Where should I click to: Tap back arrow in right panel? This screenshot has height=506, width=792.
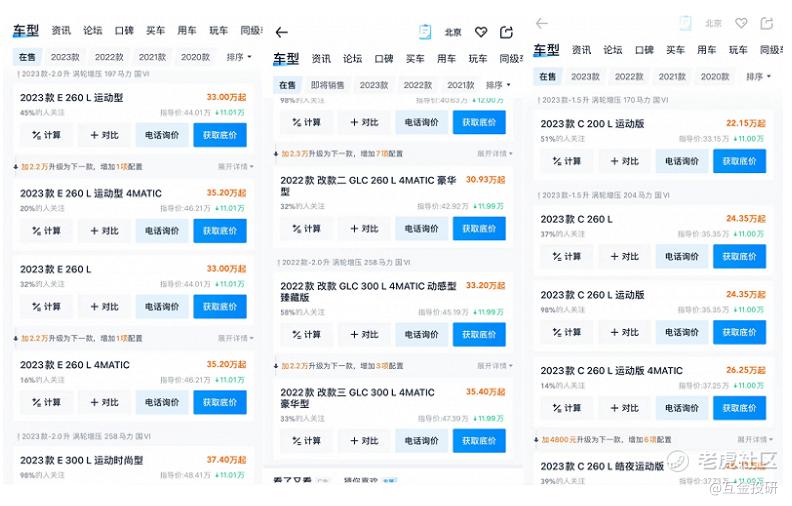coord(541,23)
